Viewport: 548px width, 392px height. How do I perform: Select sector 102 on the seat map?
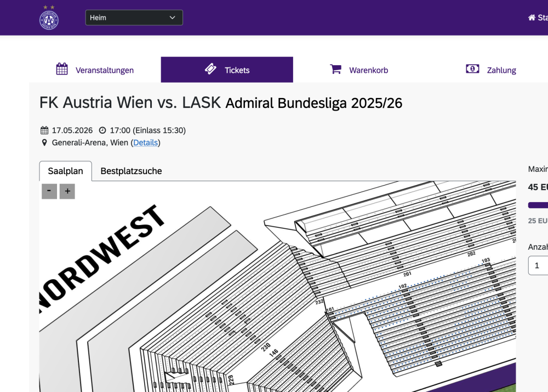click(403, 286)
